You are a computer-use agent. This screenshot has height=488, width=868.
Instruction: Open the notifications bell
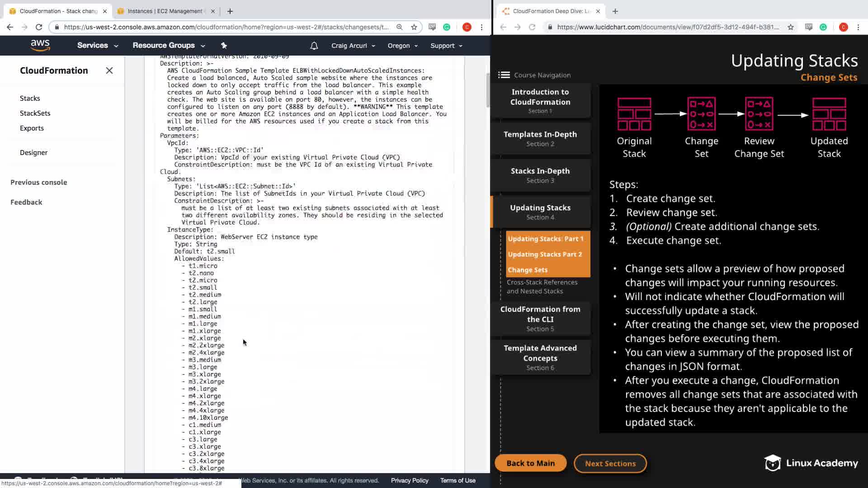coord(314,46)
